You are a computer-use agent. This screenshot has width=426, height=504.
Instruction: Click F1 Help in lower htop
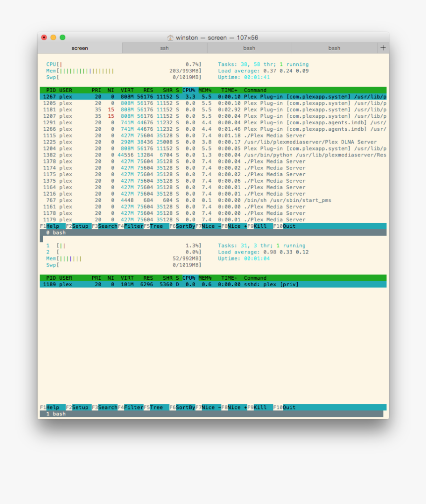click(x=53, y=407)
